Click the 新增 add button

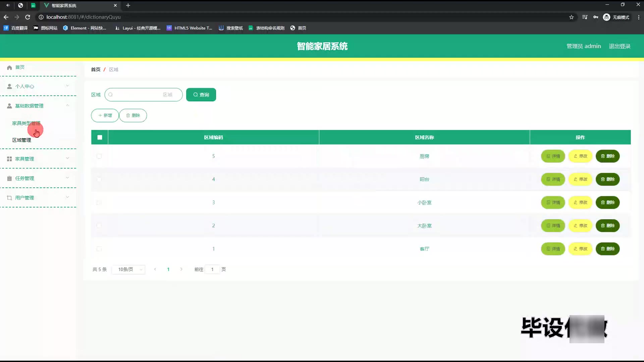pos(105,116)
